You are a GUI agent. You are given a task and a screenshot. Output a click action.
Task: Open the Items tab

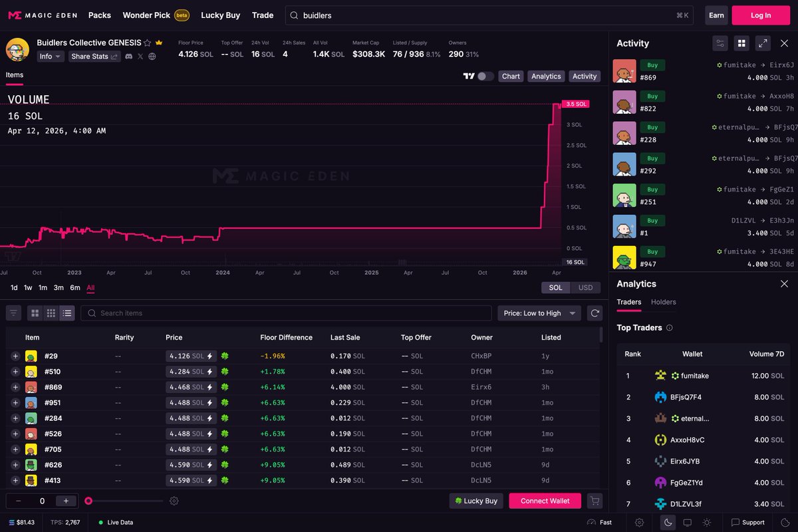[15, 75]
